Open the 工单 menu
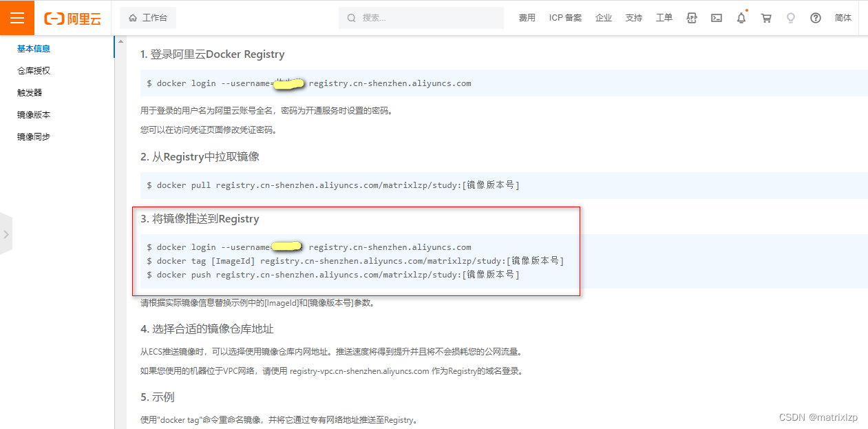This screenshot has height=429, width=868. tap(664, 18)
